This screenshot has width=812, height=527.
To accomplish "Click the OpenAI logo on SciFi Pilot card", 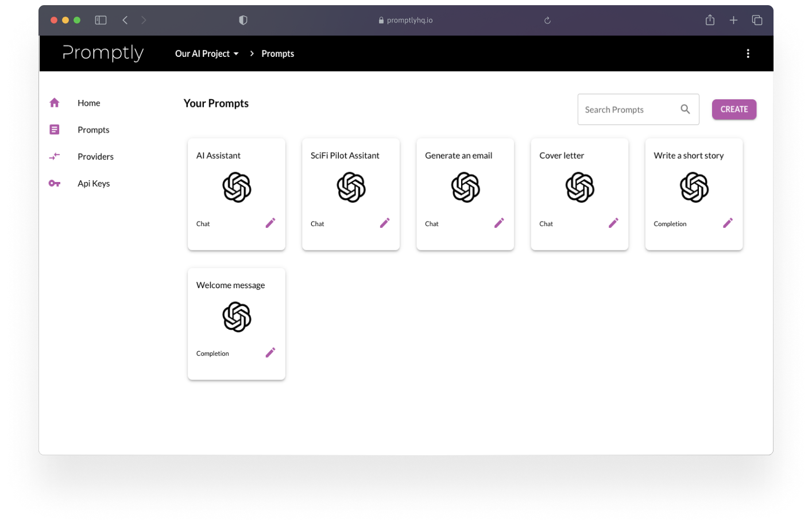I will (351, 187).
